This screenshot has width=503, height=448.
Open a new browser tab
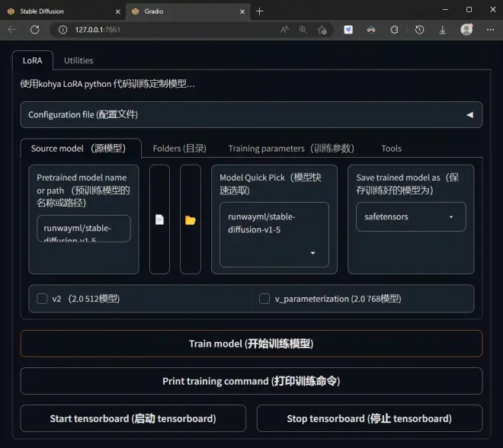coord(260,11)
